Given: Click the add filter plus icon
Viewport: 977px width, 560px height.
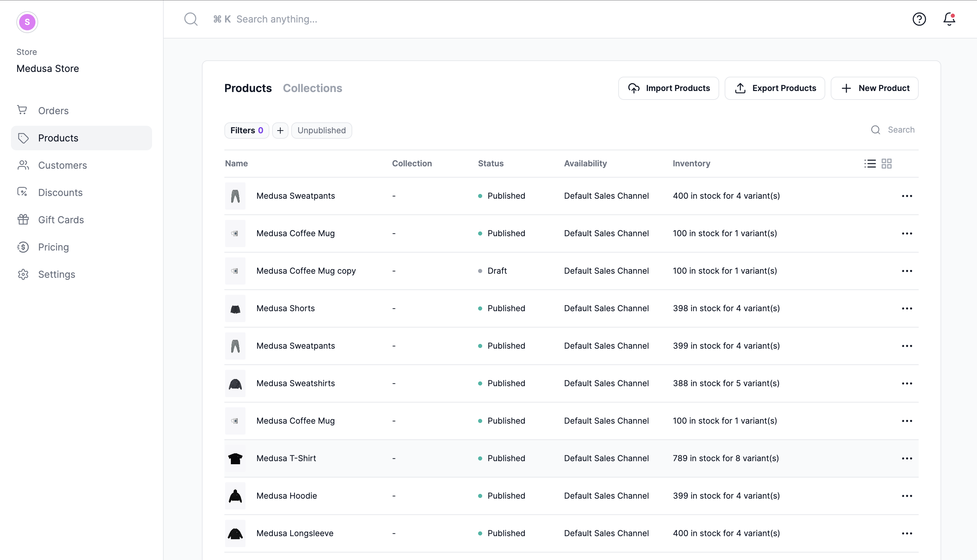Looking at the screenshot, I should coord(280,131).
